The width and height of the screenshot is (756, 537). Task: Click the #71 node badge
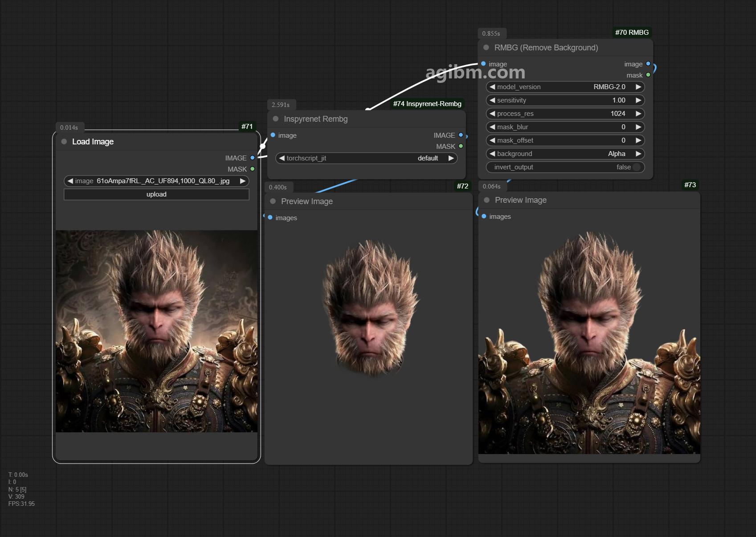click(247, 127)
